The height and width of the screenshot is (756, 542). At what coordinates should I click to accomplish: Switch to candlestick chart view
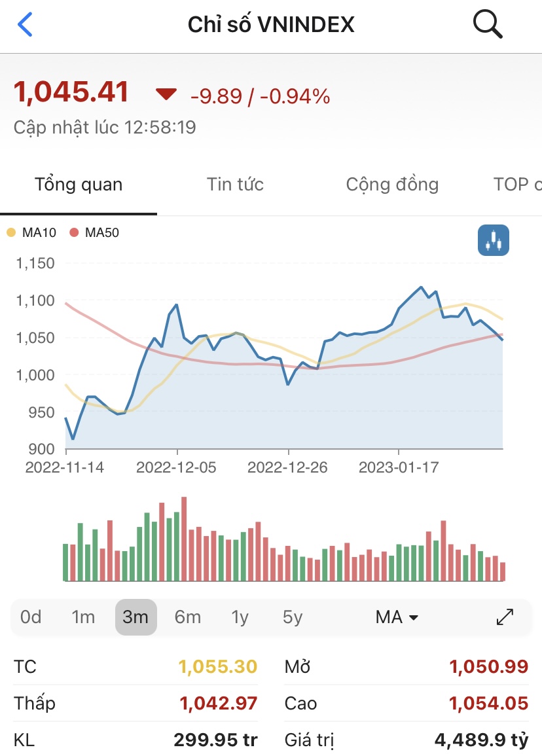point(494,240)
